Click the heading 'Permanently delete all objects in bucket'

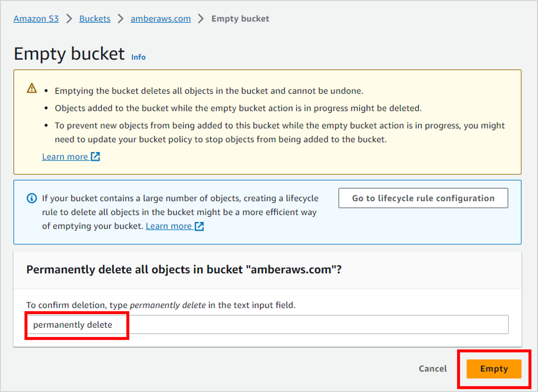[184, 269]
